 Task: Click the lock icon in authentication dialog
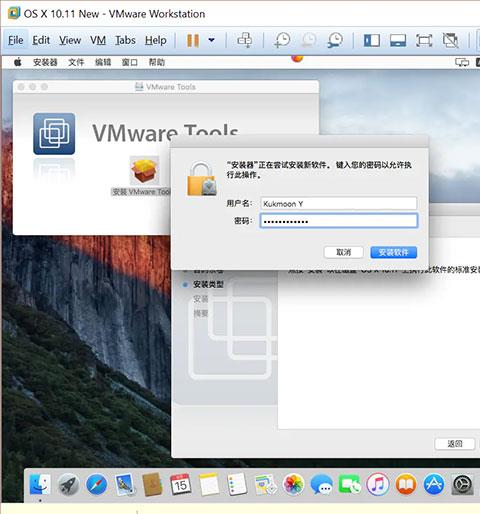click(202, 179)
